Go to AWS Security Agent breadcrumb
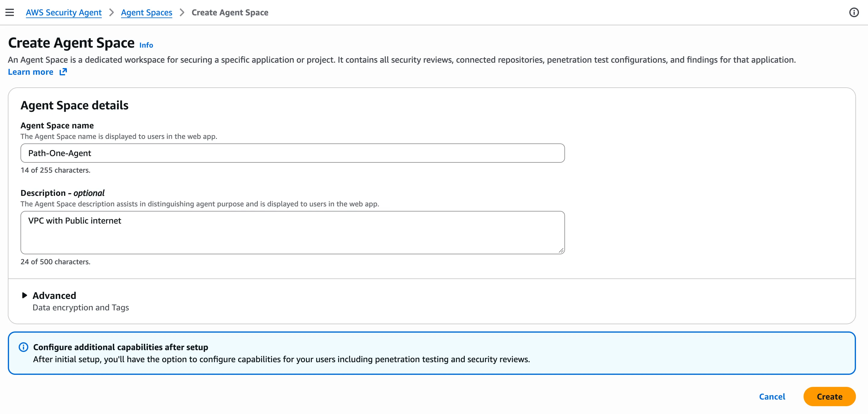 coord(64,12)
